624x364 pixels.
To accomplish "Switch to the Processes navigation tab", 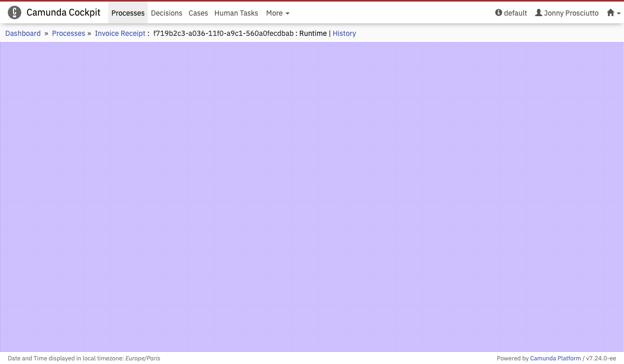I will coord(128,13).
